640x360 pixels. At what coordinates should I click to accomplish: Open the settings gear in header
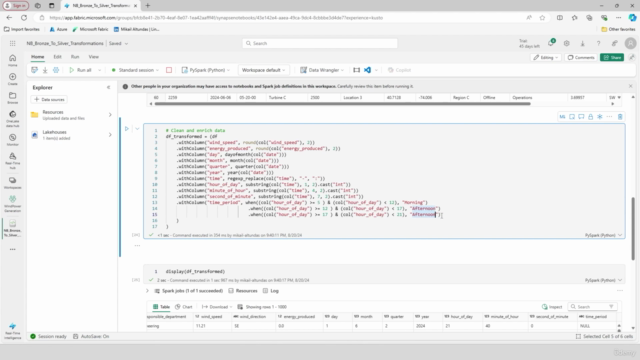[x=567, y=43]
